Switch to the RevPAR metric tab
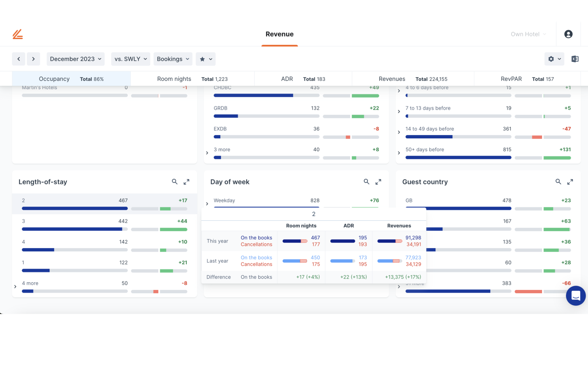588x368 pixels. tap(527, 79)
